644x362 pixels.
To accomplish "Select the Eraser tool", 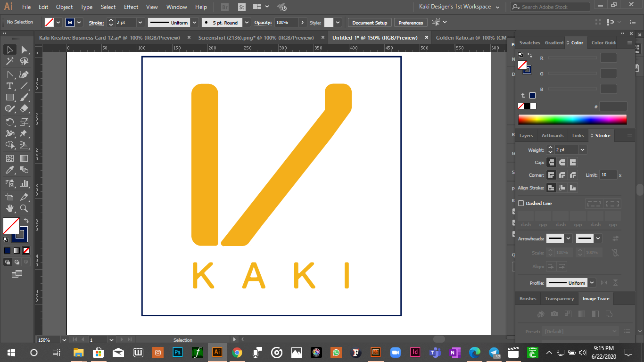I will click(x=25, y=108).
